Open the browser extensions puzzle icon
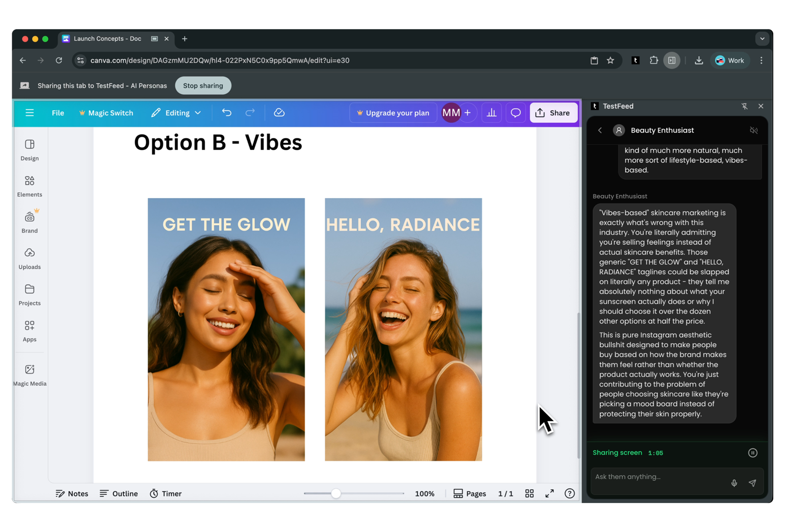Viewport: 785px width, 532px height. point(653,61)
